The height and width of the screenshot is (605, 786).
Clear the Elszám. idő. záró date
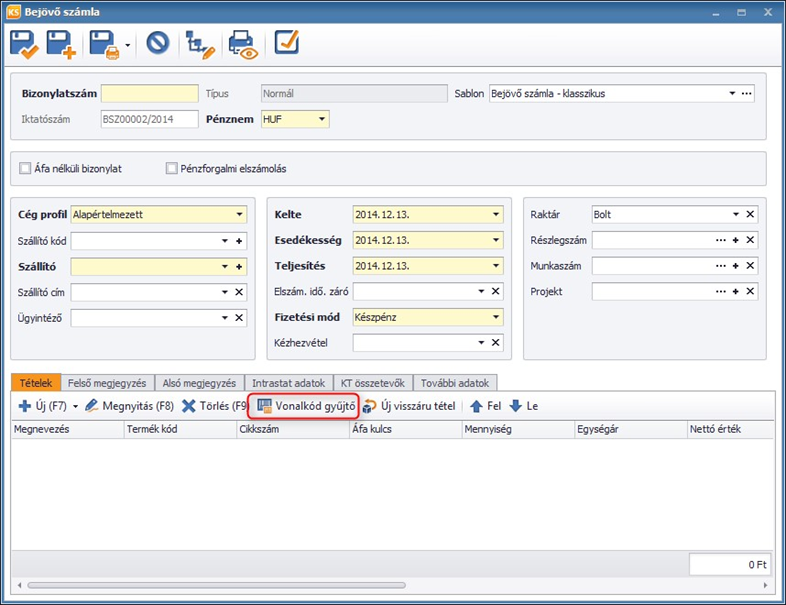(x=495, y=291)
